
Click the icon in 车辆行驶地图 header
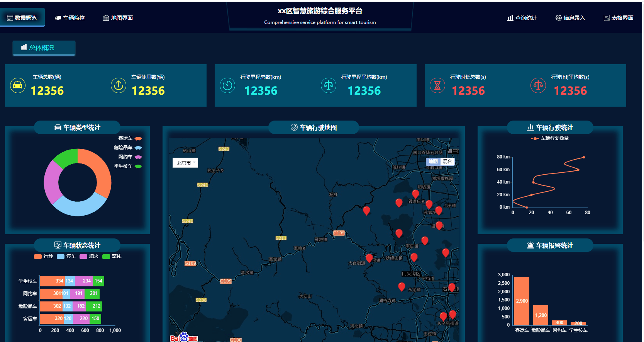[294, 128]
